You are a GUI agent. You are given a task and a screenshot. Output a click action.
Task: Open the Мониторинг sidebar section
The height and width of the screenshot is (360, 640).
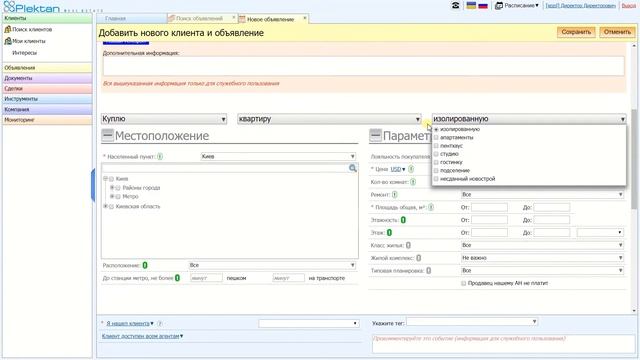[47, 120]
